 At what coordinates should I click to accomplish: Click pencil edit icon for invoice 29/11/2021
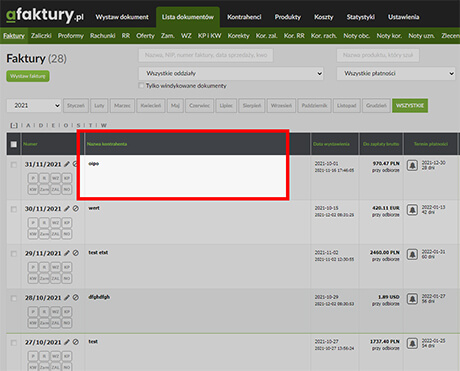(67, 253)
